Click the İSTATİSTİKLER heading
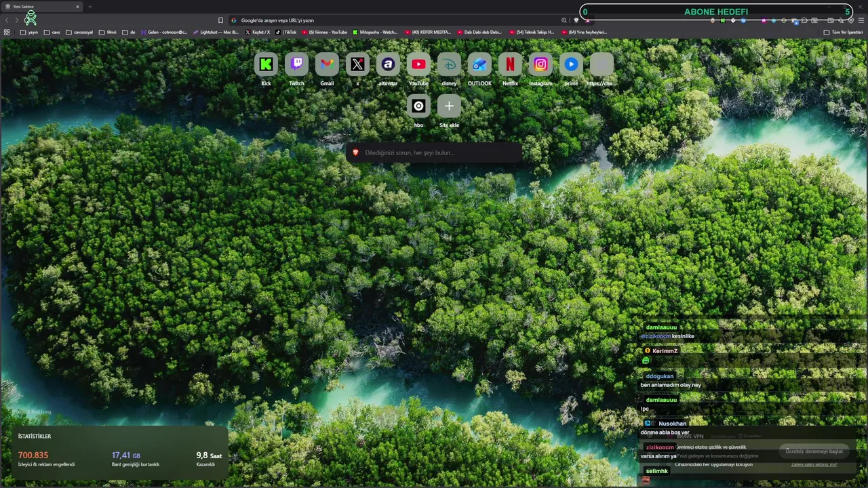Image resolution: width=868 pixels, height=488 pixels. click(x=35, y=436)
